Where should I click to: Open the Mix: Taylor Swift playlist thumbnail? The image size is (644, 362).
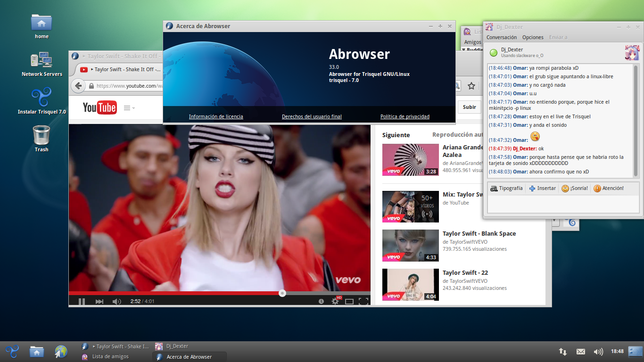click(x=410, y=206)
